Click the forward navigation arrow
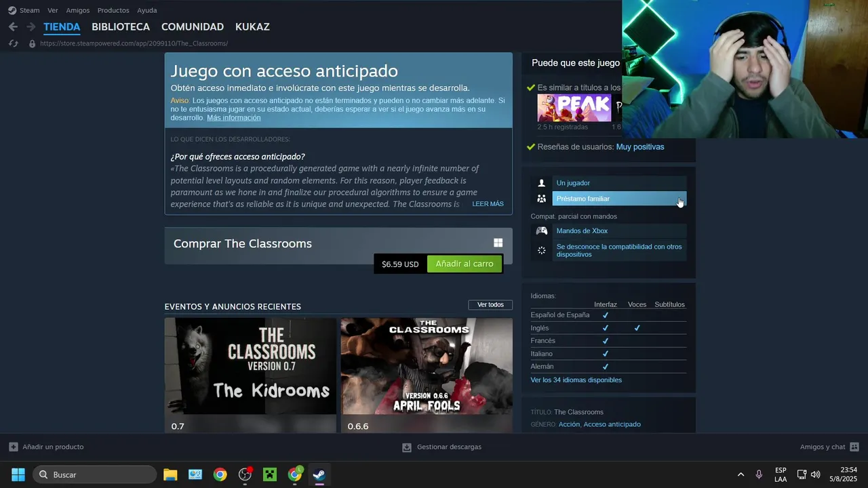The width and height of the screenshot is (868, 488). (31, 27)
